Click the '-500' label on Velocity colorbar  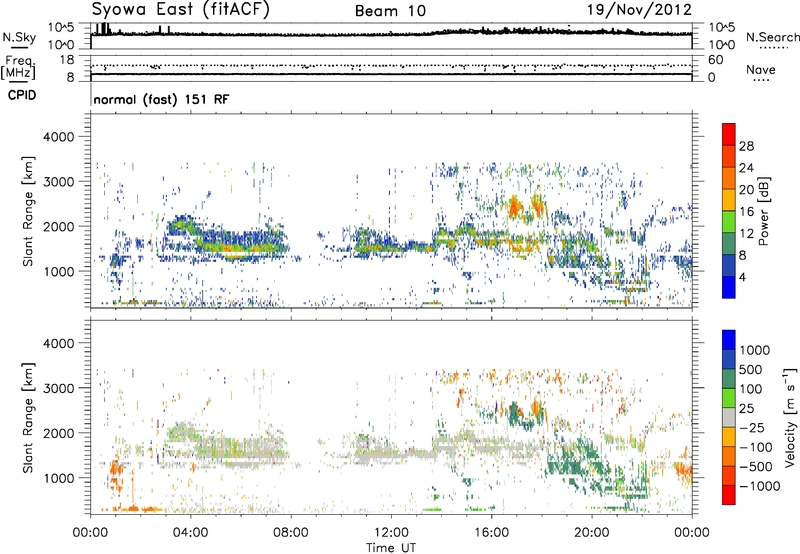click(x=756, y=467)
